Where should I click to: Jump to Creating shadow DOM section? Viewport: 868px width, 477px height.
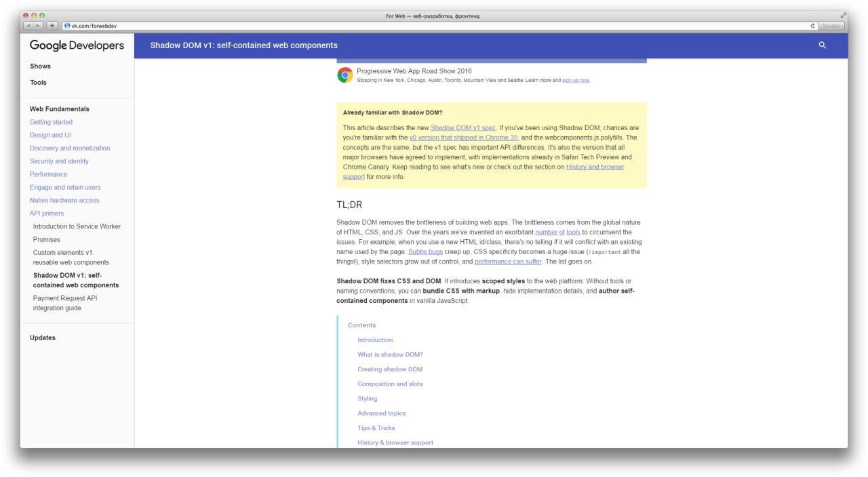[390, 369]
